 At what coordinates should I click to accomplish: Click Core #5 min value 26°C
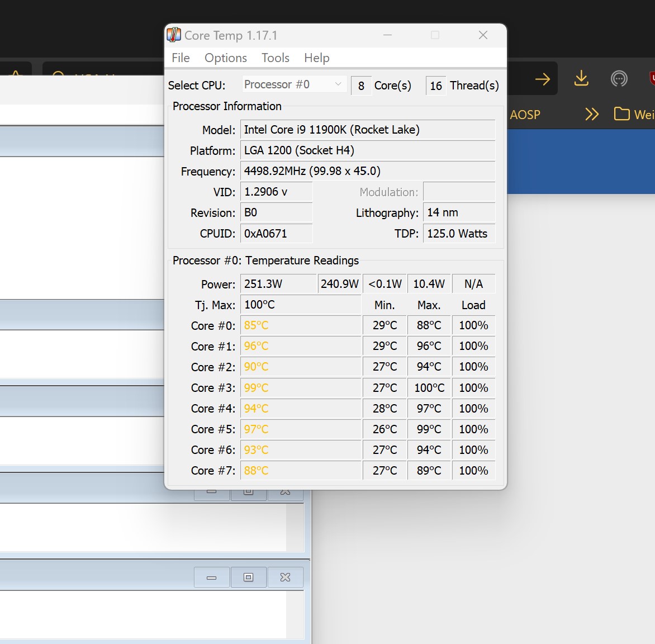pos(385,429)
